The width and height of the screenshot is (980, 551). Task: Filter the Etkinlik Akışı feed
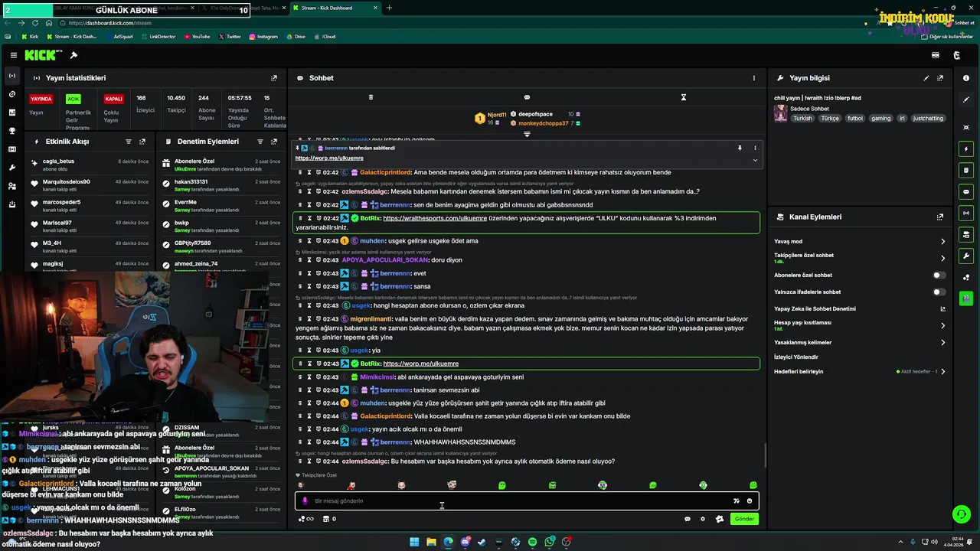(x=129, y=142)
